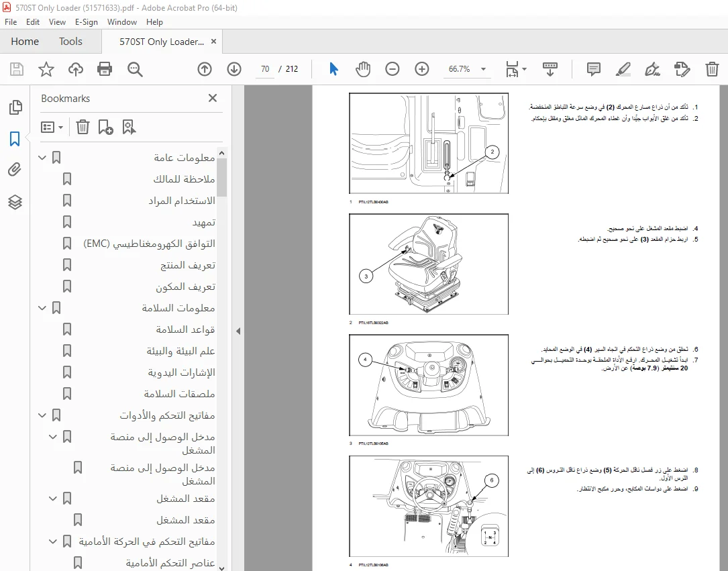Open bookmark تعريف المكون
This screenshot has width=728, height=571.
(x=185, y=287)
